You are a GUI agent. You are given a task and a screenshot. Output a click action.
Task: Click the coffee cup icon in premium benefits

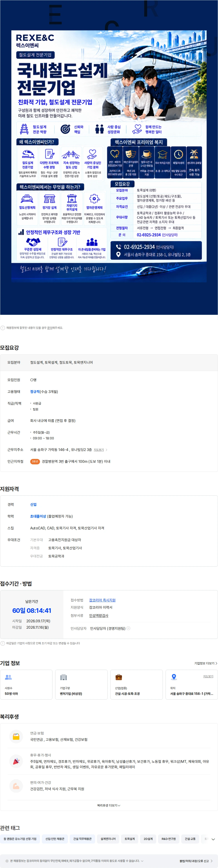tap(146, 154)
